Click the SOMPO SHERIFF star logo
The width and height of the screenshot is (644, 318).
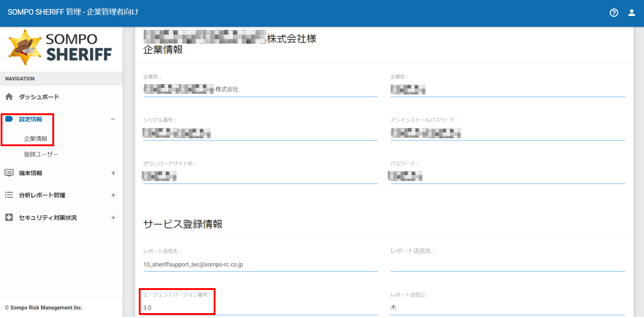(24, 48)
